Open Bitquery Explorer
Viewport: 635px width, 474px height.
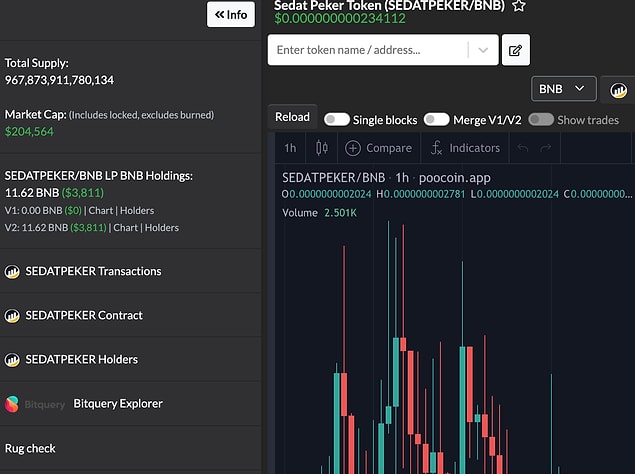click(x=118, y=404)
